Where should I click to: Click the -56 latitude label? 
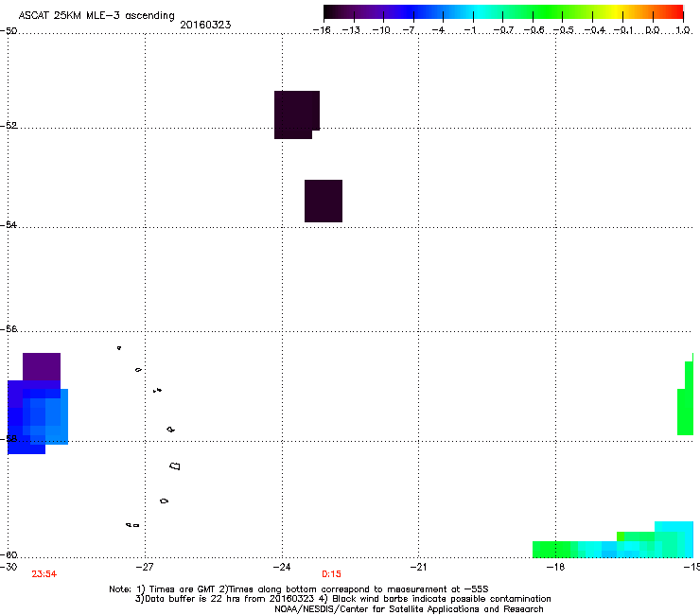pos(9,329)
